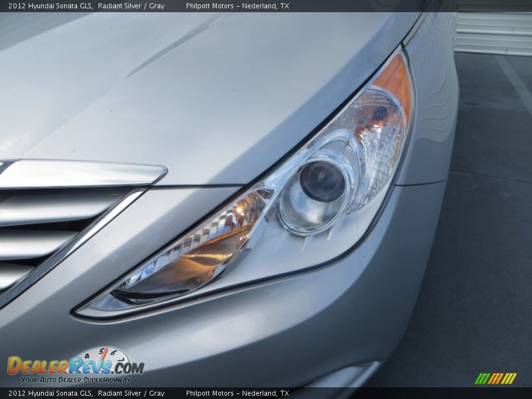The image size is (532, 399).
Task: Click the number 6 on the clock logo
Action: pyautogui.click(x=114, y=352)
